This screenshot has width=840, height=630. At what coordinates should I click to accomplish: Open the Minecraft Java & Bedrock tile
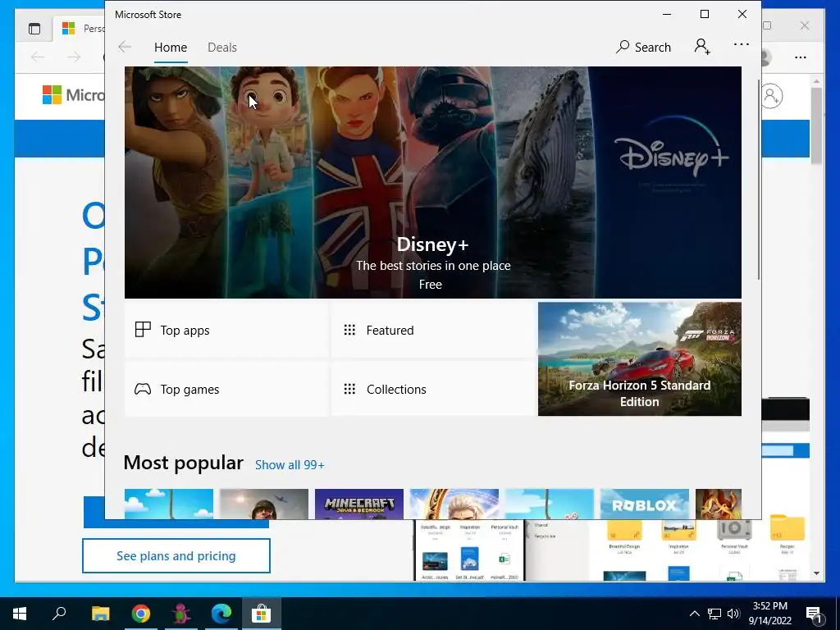coord(359,504)
